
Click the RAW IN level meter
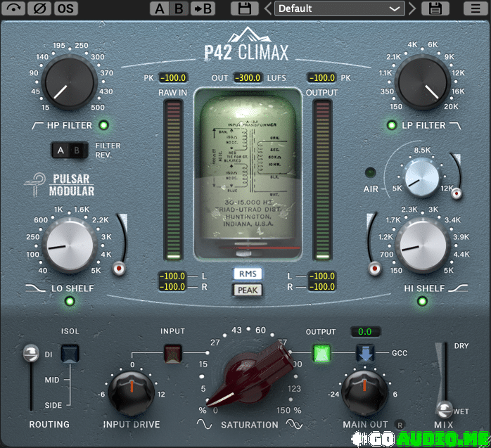tap(173, 180)
